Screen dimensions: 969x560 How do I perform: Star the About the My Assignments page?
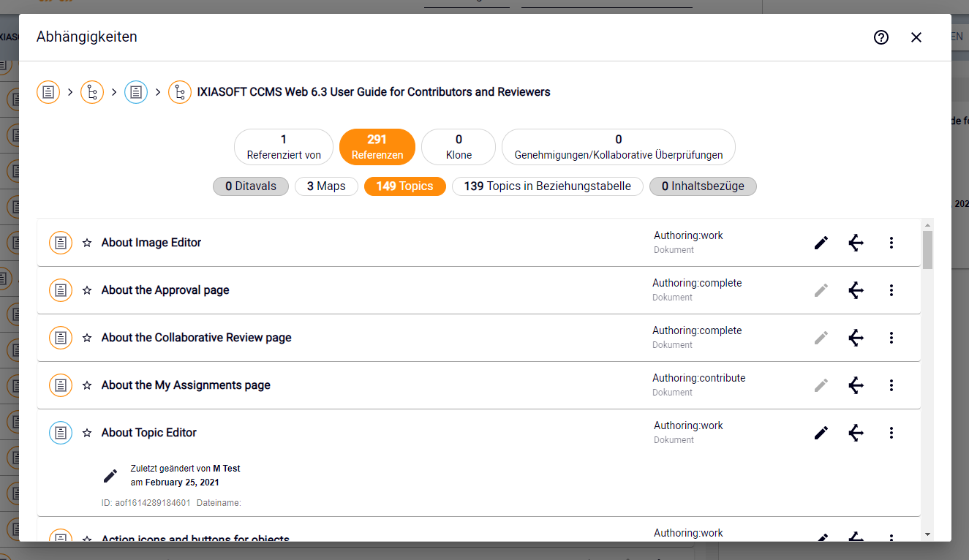(87, 385)
